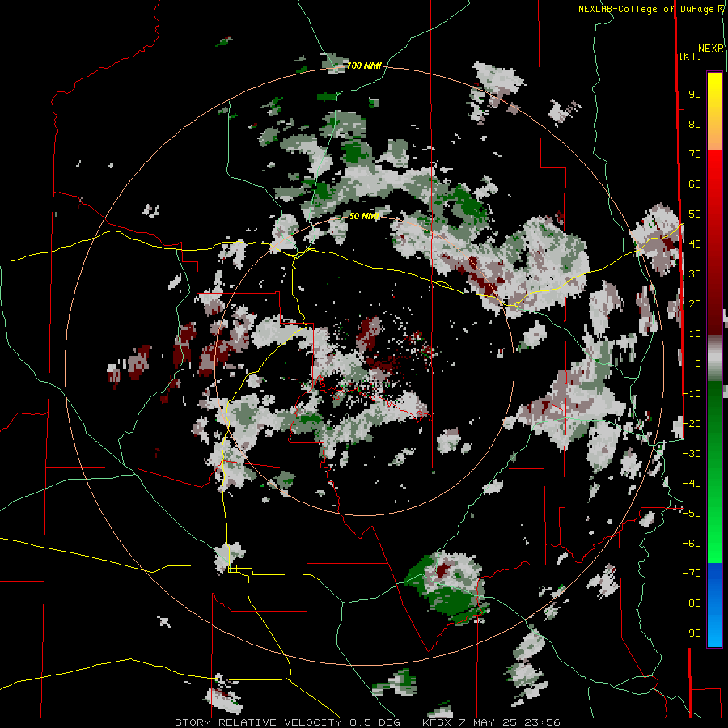Click the -60 scale label
This screenshot has height=728, width=728.
point(692,544)
